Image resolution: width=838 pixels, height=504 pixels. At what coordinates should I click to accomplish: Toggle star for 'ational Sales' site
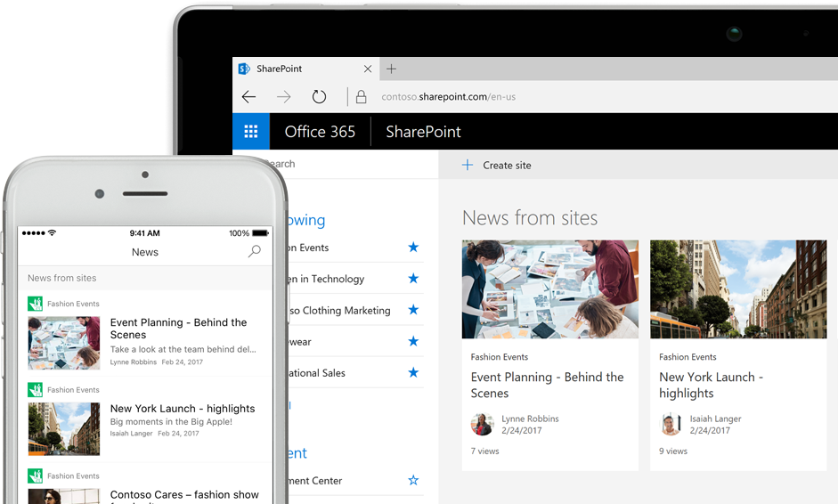[413, 372]
